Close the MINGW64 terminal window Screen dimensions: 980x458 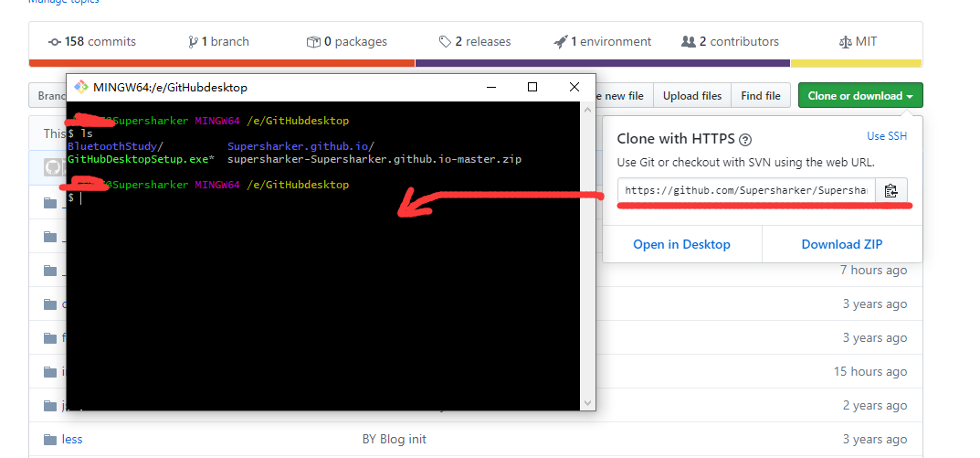point(574,87)
